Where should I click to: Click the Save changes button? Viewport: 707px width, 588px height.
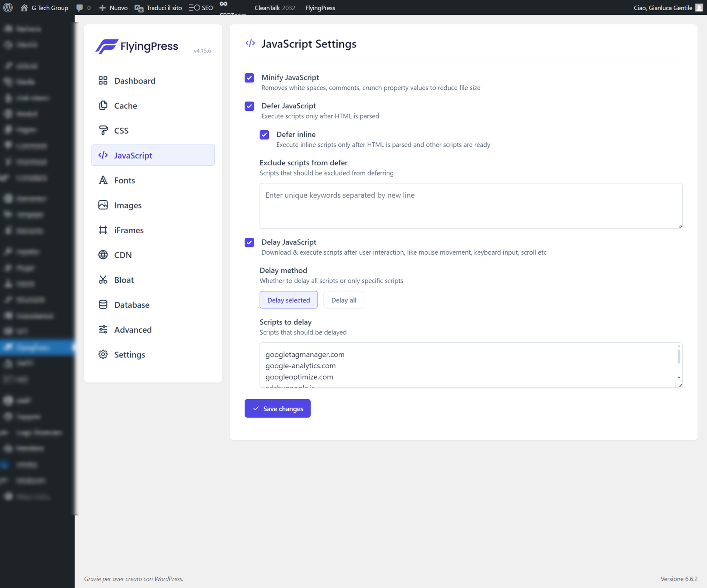[277, 408]
